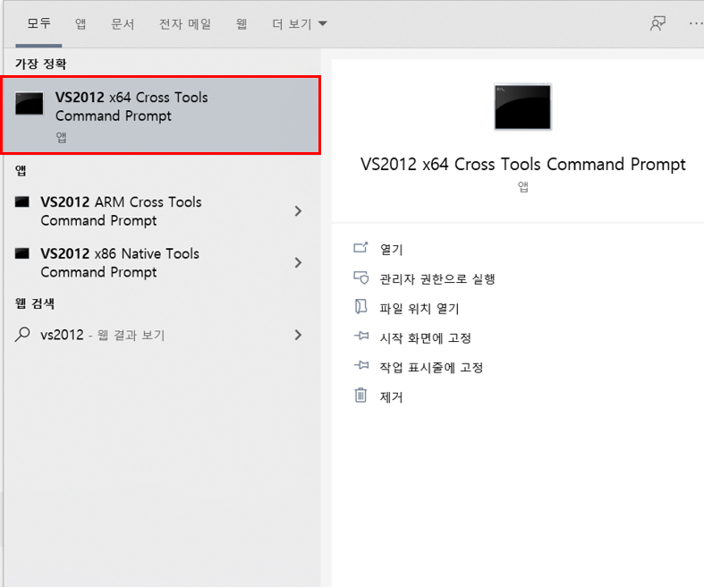Click the trash can icon
704x588 pixels.
(361, 396)
